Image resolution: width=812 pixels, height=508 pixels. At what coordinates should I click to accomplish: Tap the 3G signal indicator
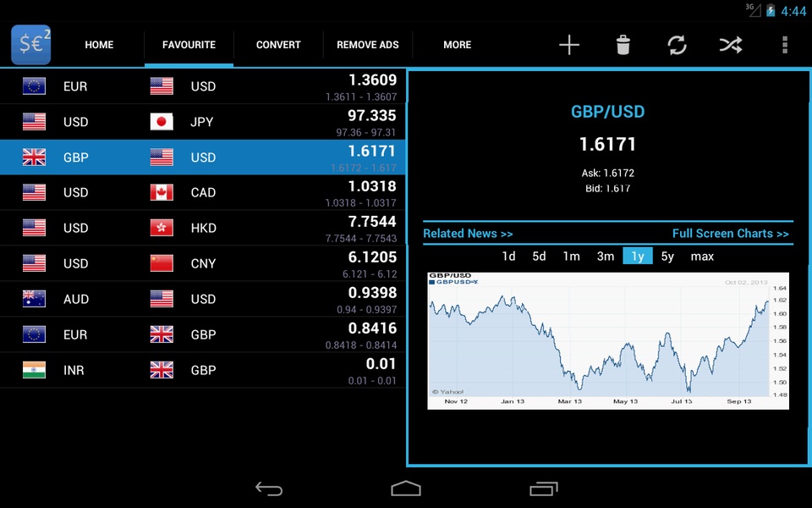pos(753,10)
